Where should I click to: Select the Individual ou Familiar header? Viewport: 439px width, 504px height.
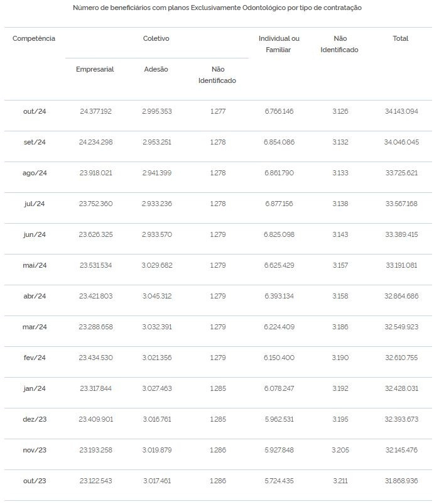(279, 44)
